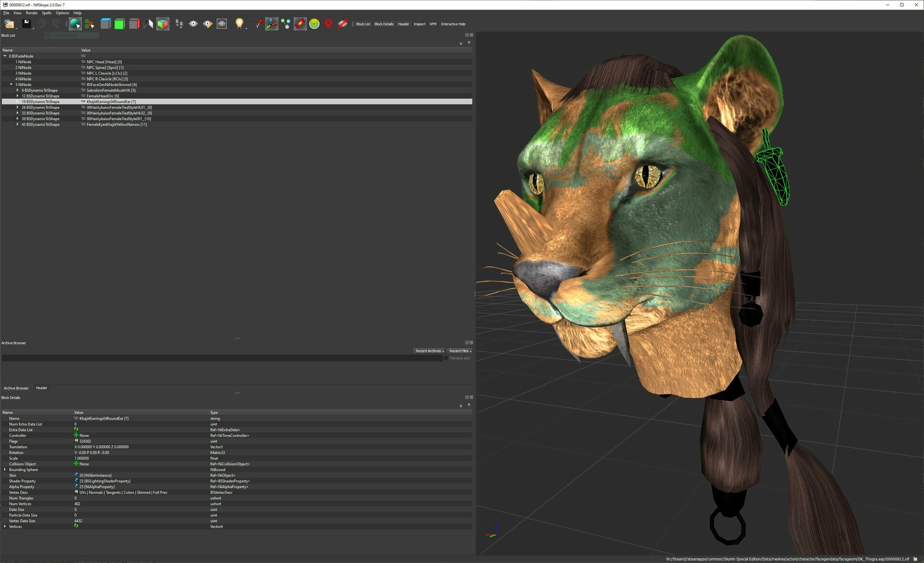
Task: Click refresh icon in Vertices row
Action: click(x=76, y=526)
